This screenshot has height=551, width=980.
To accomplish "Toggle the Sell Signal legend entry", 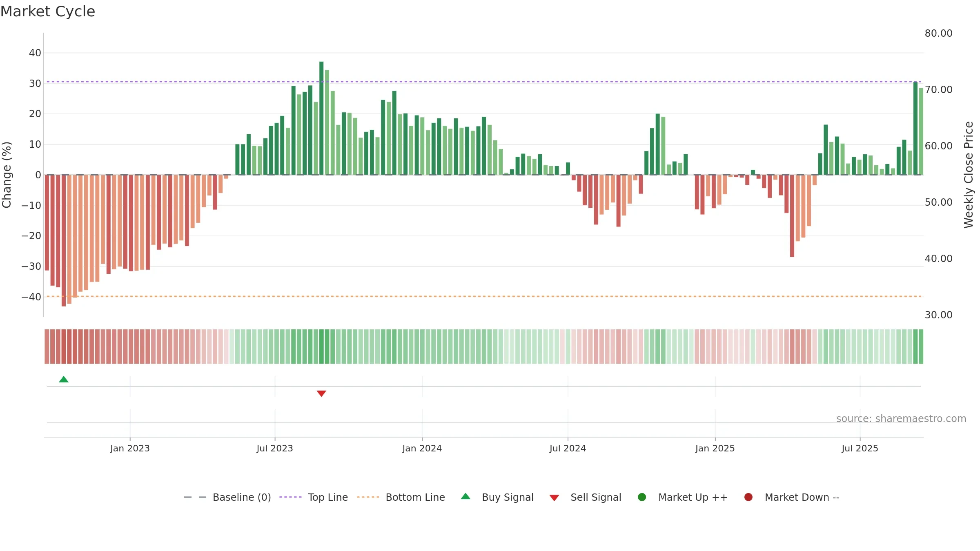I will (585, 497).
